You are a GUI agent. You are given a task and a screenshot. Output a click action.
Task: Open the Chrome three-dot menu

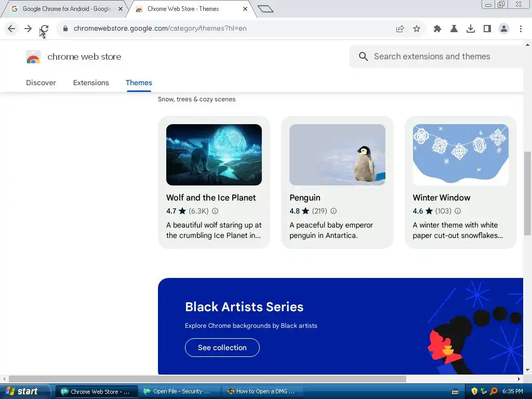tap(521, 29)
